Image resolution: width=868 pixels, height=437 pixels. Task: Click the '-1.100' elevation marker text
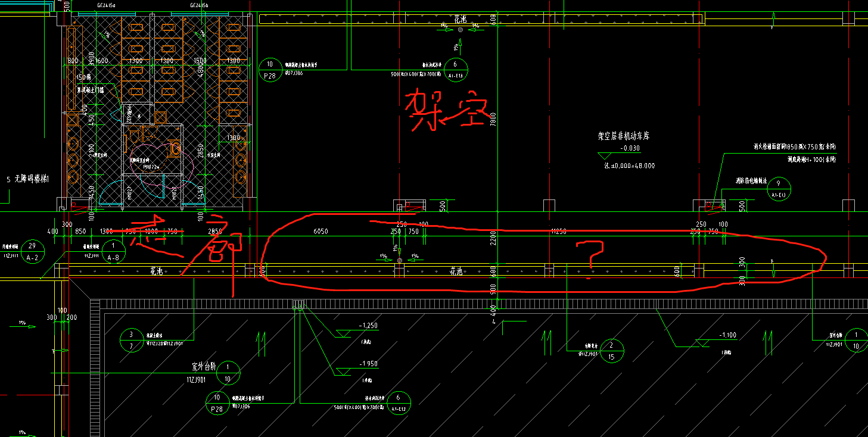coord(727,335)
